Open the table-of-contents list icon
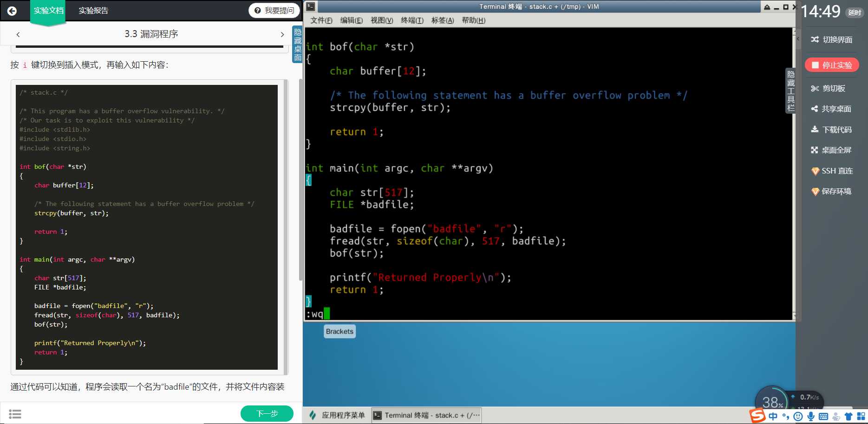The height and width of the screenshot is (424, 868). [x=15, y=414]
